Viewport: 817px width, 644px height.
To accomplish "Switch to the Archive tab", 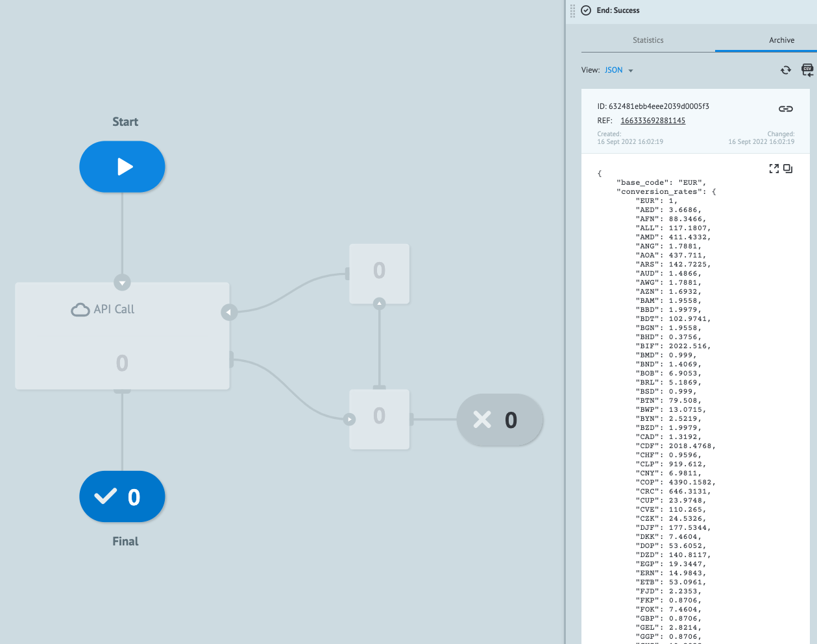I will (781, 40).
